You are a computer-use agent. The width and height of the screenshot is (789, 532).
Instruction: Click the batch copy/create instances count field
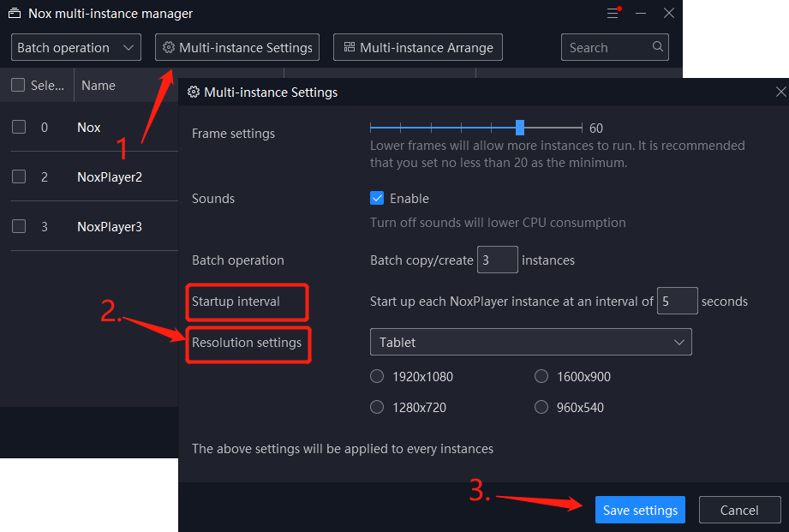(x=497, y=260)
